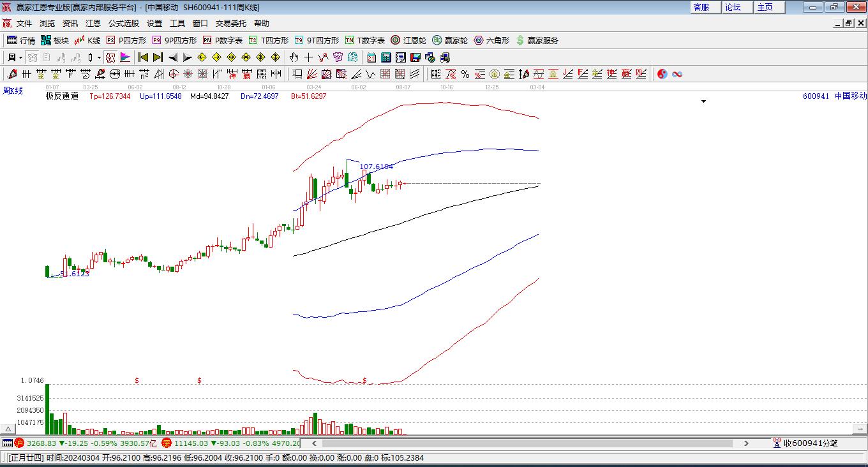The width and height of the screenshot is (868, 467).
Task: Select the percent sign drawing tool
Action: coord(465,74)
